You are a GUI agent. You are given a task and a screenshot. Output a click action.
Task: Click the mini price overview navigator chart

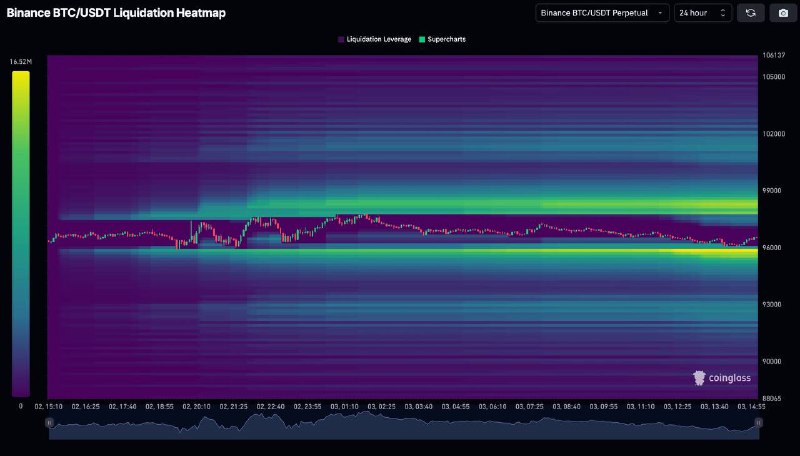[404, 425]
